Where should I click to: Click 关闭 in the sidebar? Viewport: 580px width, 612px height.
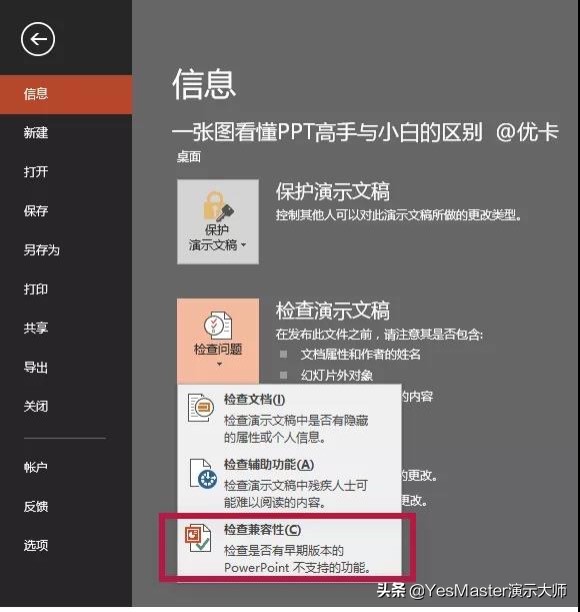(x=66, y=406)
